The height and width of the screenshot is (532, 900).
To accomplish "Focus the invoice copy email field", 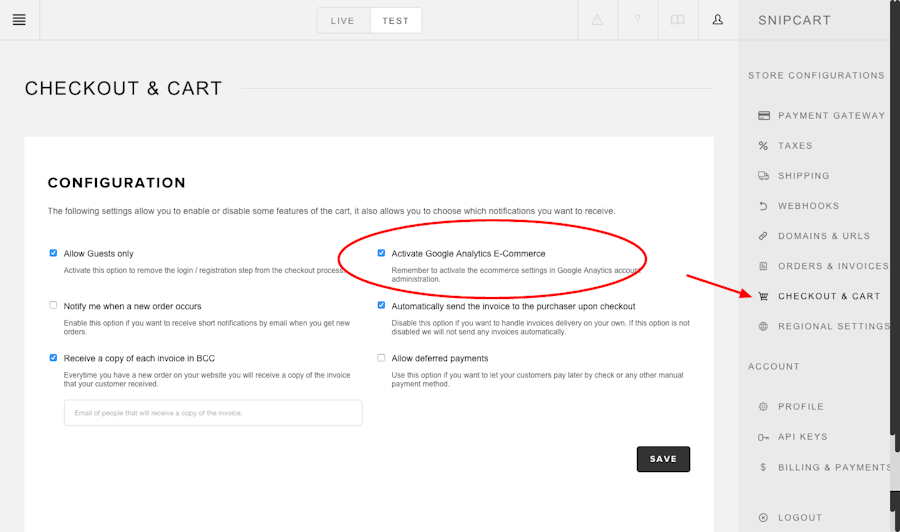I will pos(213,413).
